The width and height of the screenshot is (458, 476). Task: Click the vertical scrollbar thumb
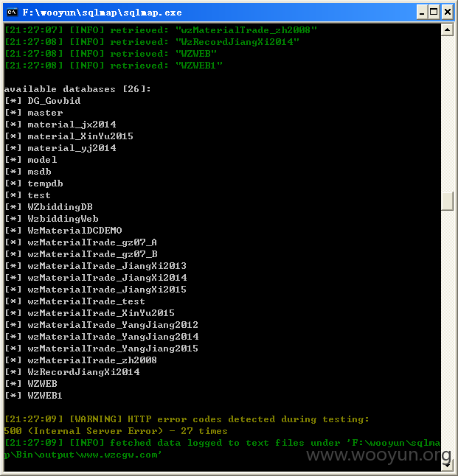coord(447,200)
